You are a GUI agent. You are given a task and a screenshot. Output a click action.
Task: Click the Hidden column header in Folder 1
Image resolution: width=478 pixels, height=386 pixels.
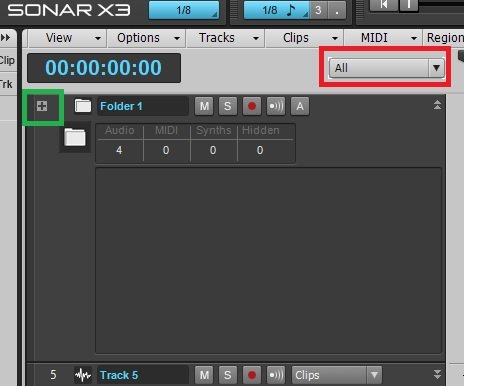tap(261, 130)
